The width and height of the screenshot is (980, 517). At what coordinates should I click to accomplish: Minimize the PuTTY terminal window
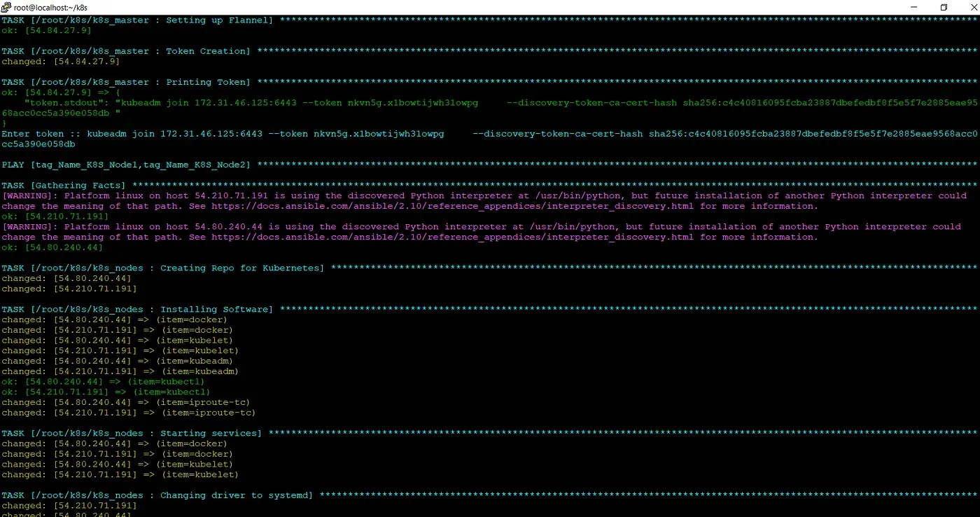coord(912,7)
